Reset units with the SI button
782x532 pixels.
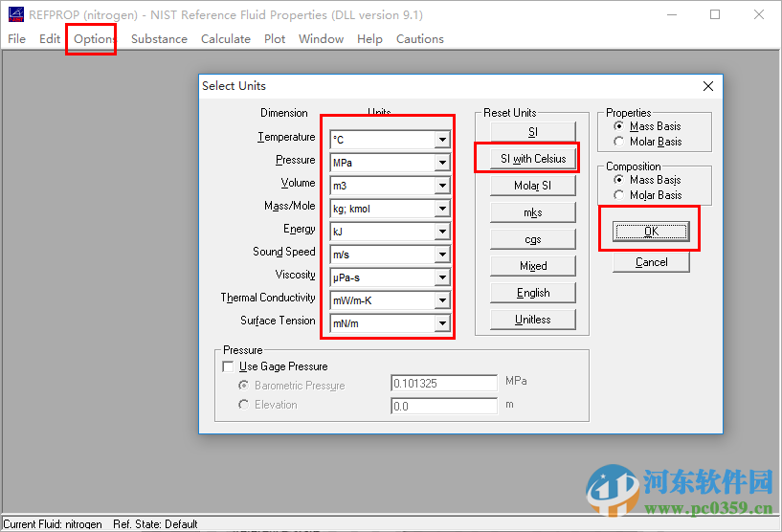532,132
